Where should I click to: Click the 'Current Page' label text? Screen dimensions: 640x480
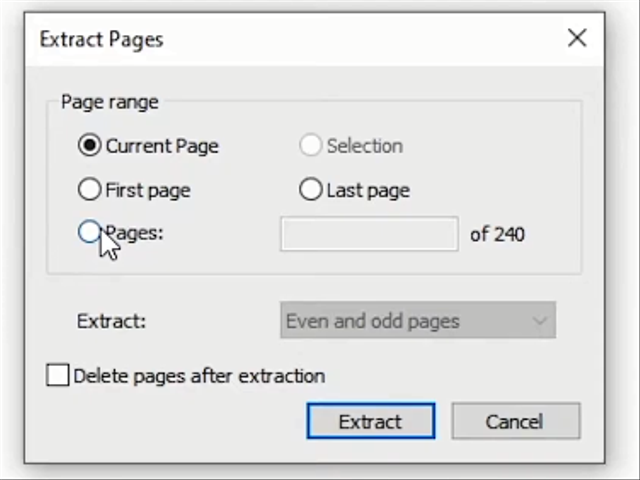click(x=162, y=146)
